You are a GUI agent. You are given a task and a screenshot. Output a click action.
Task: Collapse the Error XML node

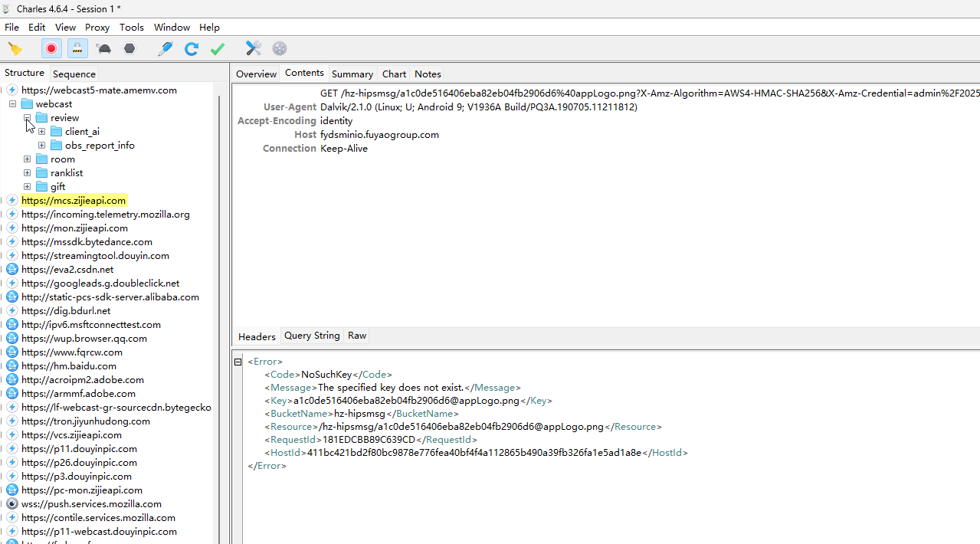[238, 362]
